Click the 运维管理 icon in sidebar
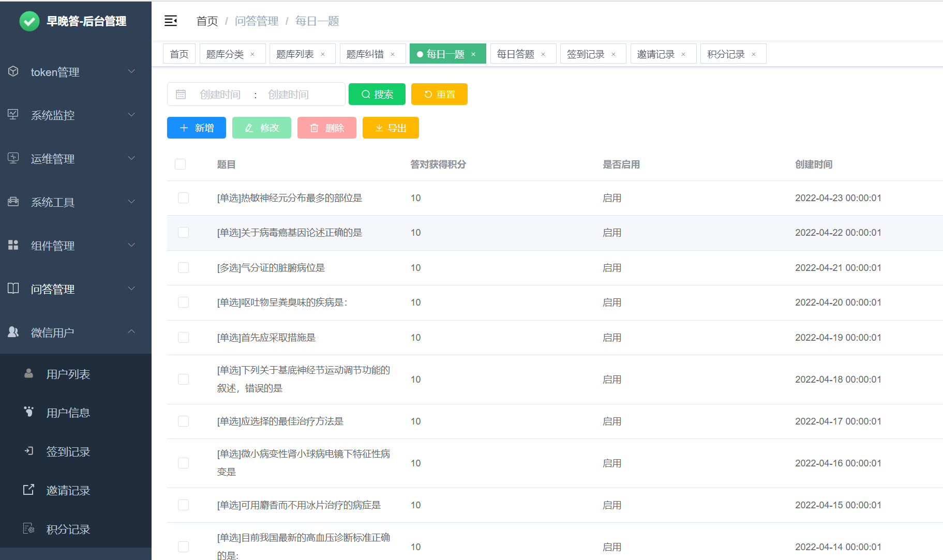This screenshot has width=943, height=560. click(x=13, y=159)
